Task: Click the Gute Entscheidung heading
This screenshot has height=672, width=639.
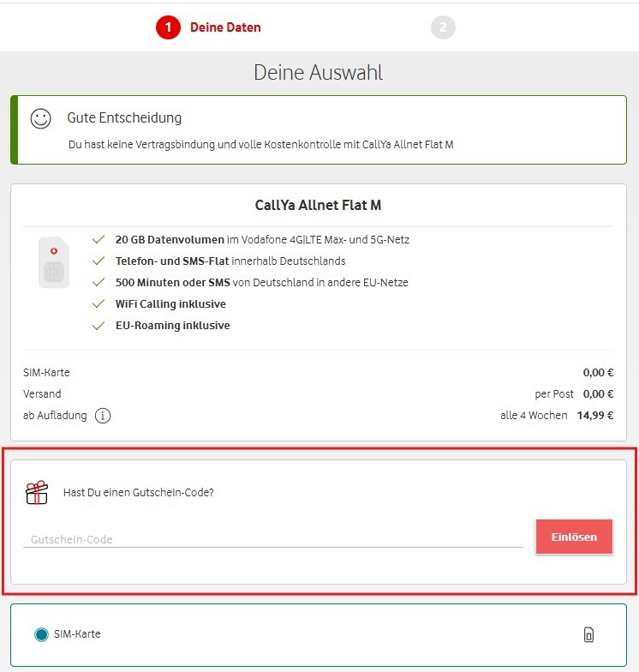Action: point(124,118)
